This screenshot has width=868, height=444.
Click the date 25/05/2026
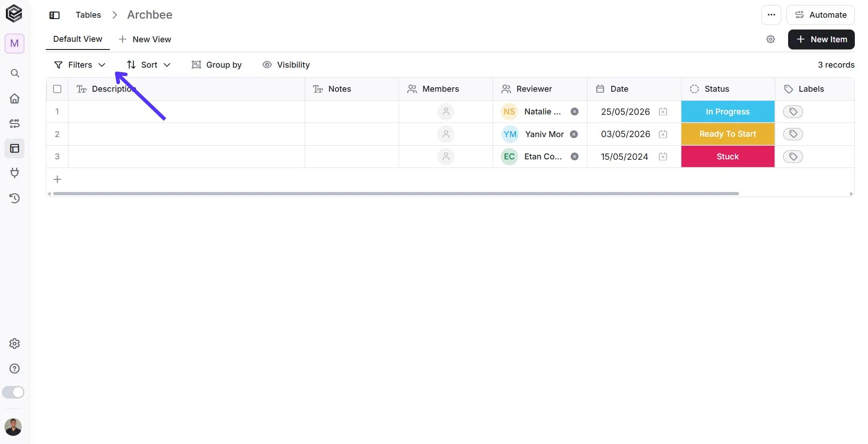[x=625, y=112]
